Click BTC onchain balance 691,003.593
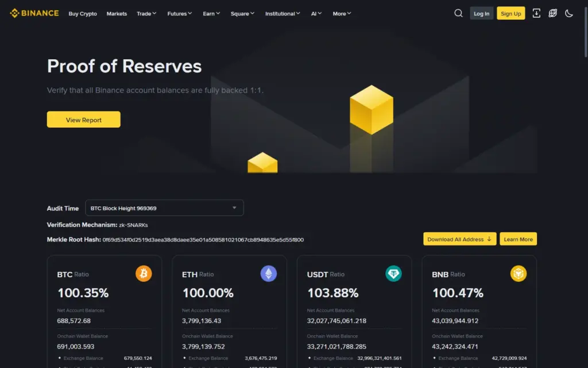Viewport: 588px width, 368px height. coord(76,347)
